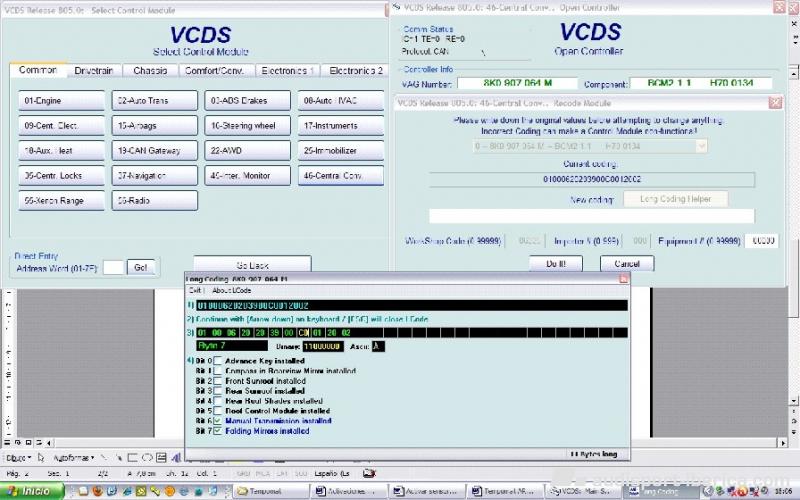Cancel the Recode Module dialog

tap(619, 264)
